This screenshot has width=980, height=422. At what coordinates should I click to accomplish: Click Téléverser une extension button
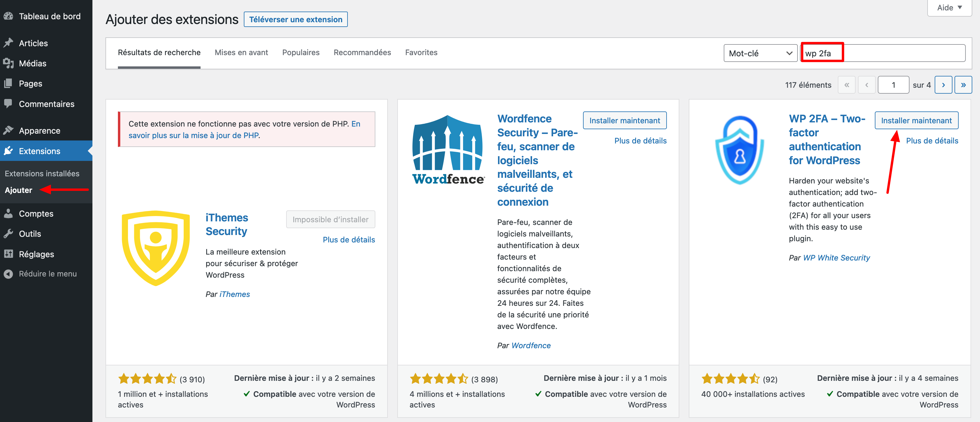coord(296,19)
